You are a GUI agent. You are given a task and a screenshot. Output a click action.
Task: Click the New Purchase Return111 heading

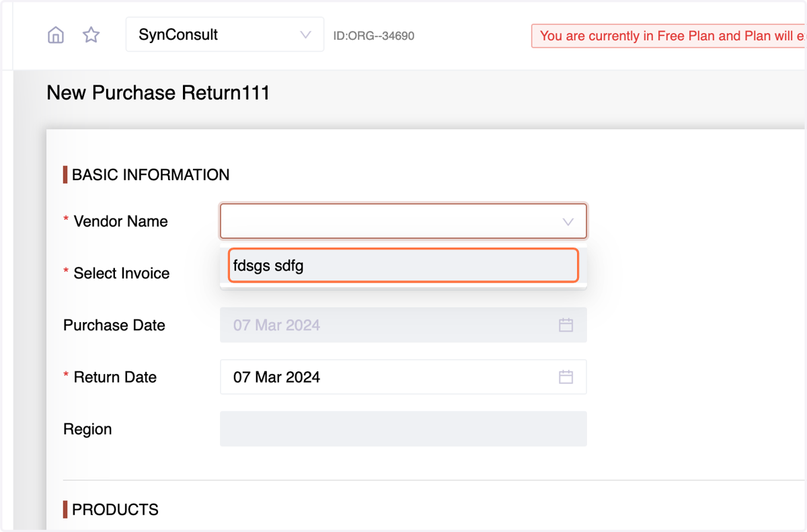pyautogui.click(x=158, y=93)
